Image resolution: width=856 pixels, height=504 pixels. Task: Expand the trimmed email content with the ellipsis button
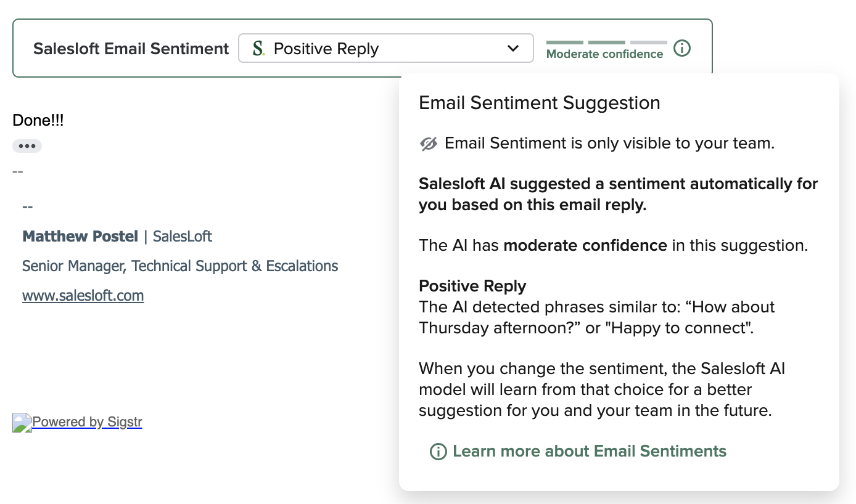pos(27,145)
